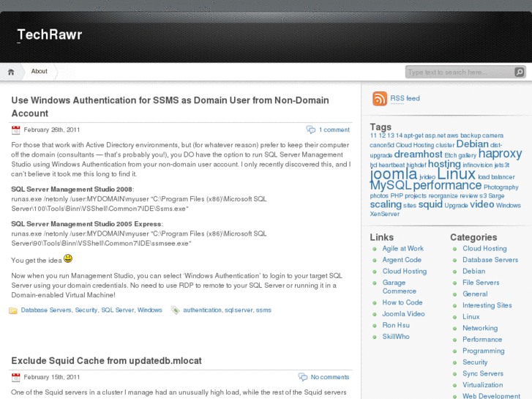Click the smiley face after 'You get the idea'
Image resolution: width=532 pixels, height=399 pixels.
click(x=68, y=258)
